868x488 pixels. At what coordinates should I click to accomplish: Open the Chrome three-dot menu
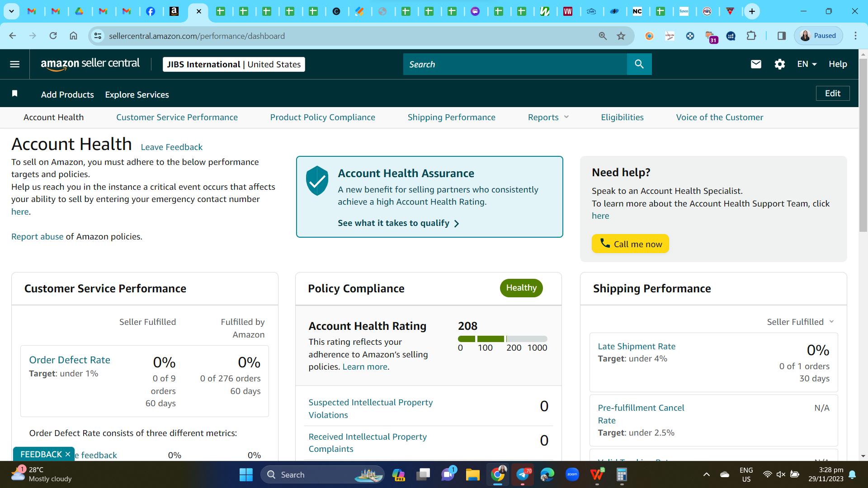[855, 36]
